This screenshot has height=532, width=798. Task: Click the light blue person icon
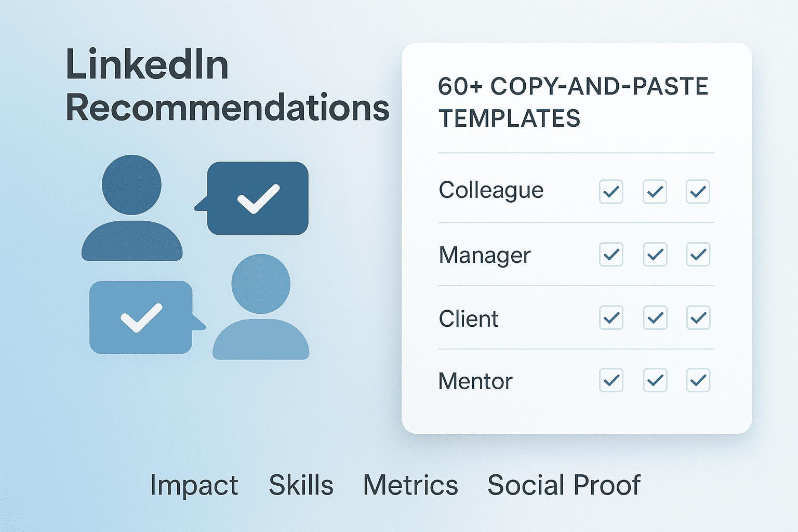click(261, 307)
